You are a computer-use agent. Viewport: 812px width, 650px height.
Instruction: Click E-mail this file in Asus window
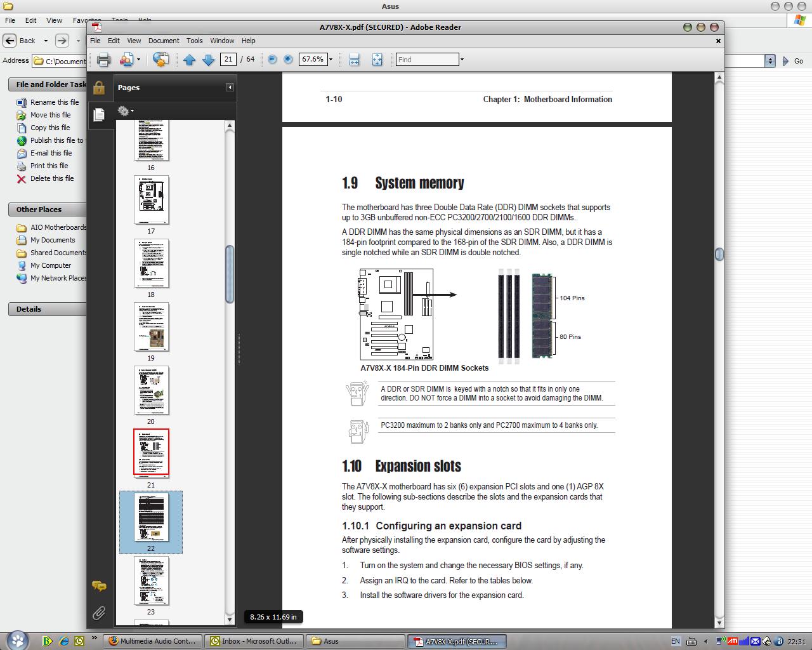click(x=51, y=153)
